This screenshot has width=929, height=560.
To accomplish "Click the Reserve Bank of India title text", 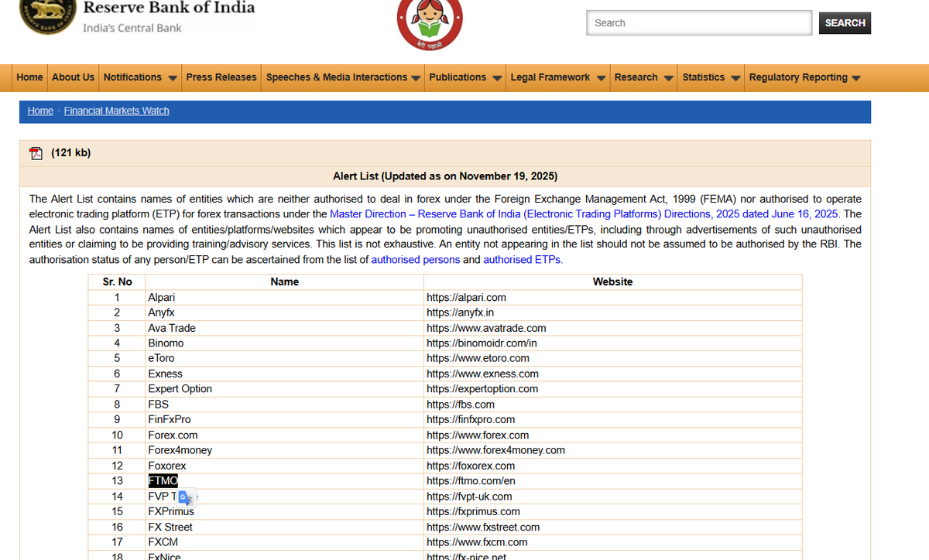I will (x=169, y=8).
